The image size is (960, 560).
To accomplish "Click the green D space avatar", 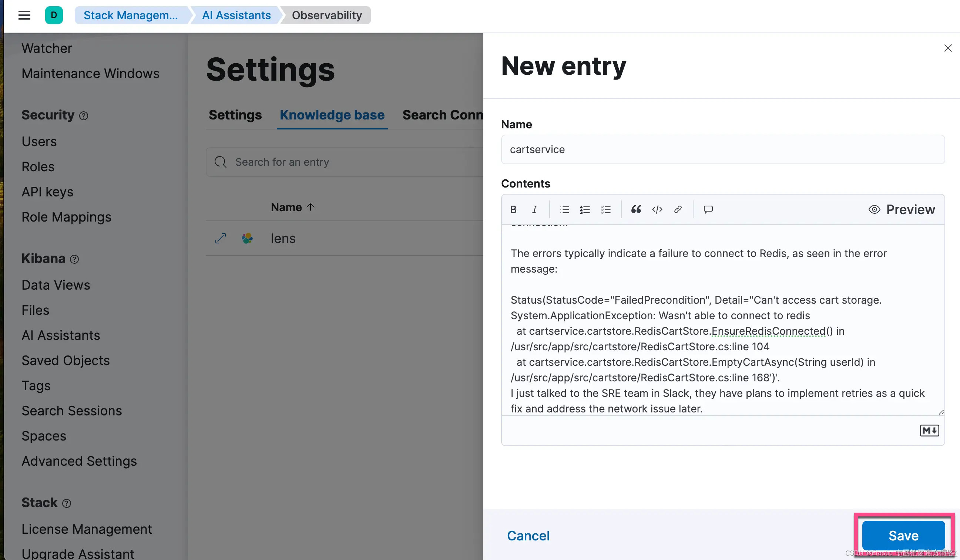I will click(54, 15).
